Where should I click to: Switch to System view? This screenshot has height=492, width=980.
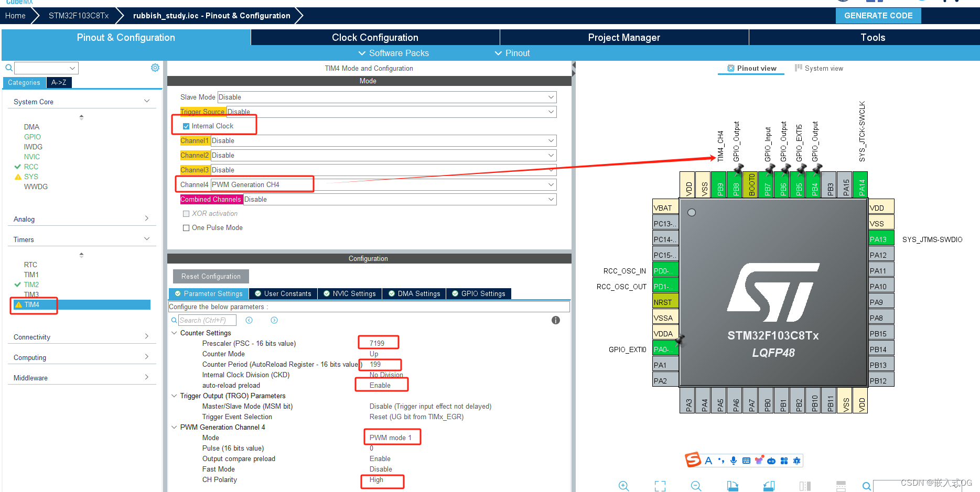pos(819,68)
